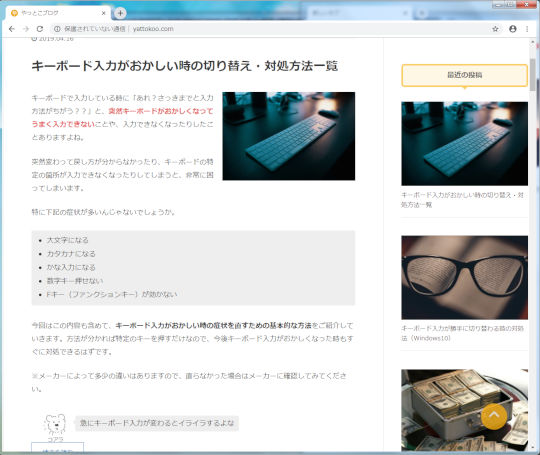Click the list item かな入力になる
Screen dimensions: 540x455
coord(71,267)
